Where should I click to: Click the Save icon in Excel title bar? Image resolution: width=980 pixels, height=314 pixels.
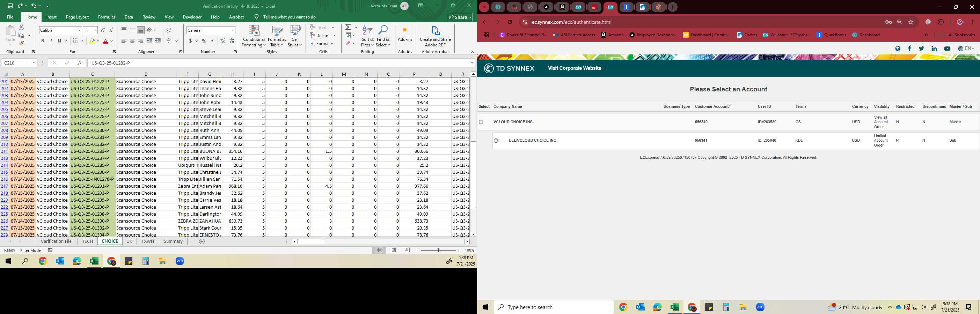click(x=10, y=6)
